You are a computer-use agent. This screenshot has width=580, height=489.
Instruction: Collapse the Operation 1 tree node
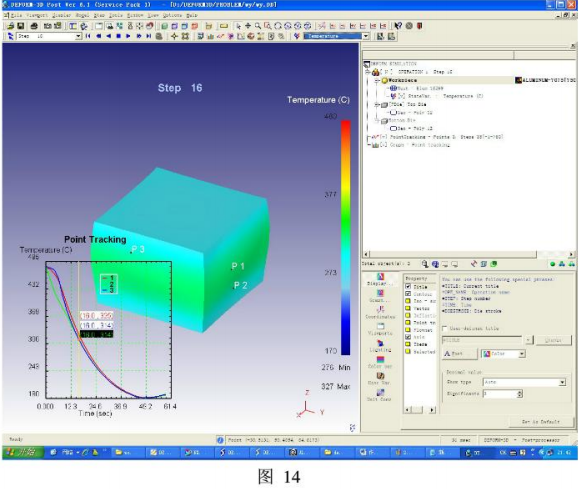point(368,72)
